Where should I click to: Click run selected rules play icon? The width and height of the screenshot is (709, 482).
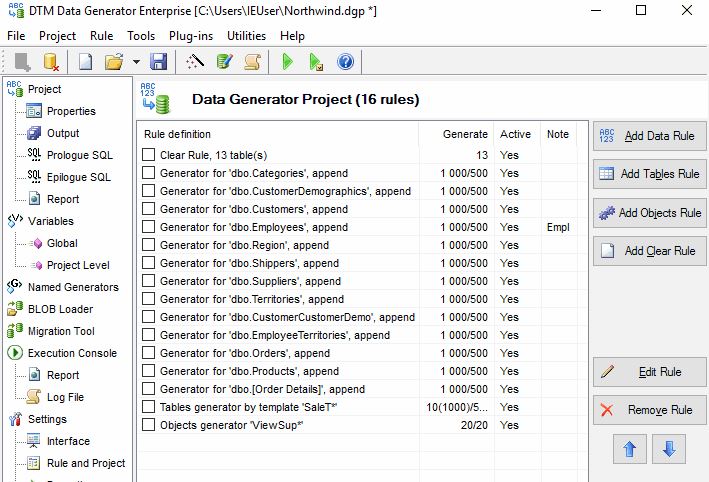[316, 61]
